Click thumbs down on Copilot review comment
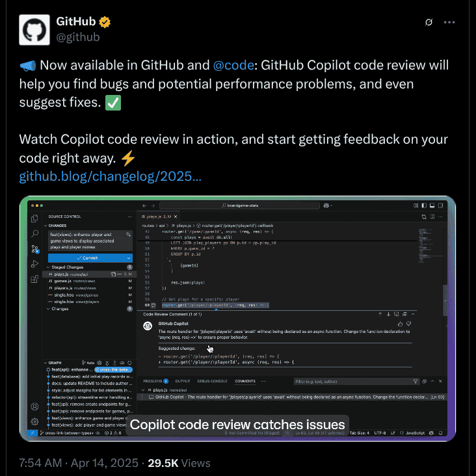 coord(408,324)
